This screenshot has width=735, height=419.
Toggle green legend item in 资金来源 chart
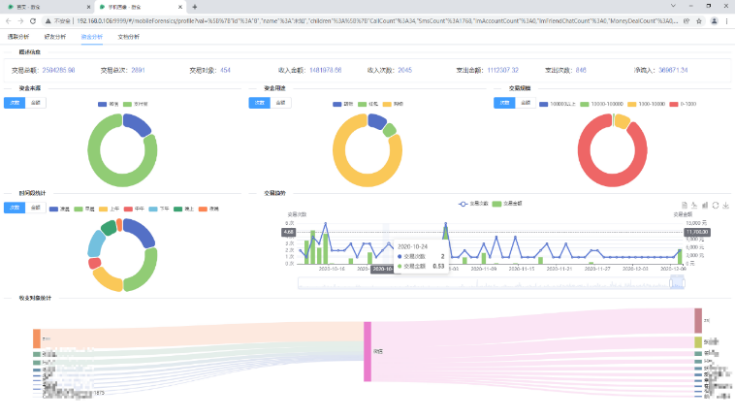coord(135,104)
